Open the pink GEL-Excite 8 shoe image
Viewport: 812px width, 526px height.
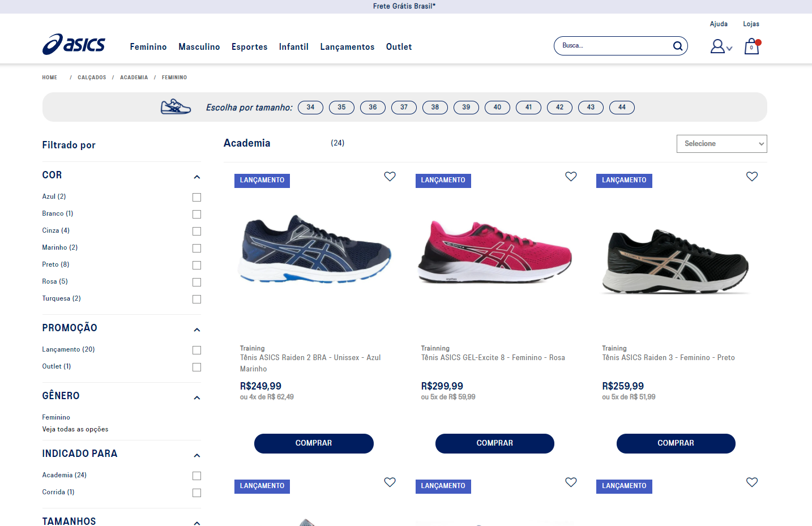[x=495, y=252]
